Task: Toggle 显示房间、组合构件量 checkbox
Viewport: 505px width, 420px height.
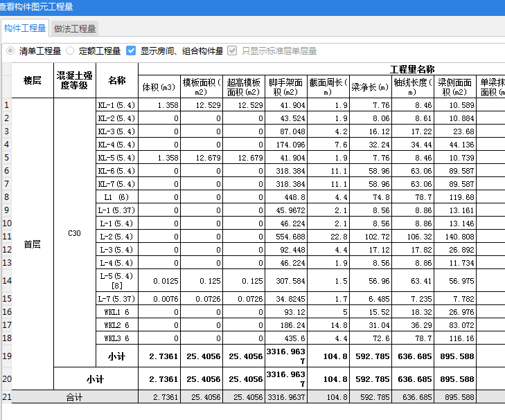Action: (x=131, y=51)
